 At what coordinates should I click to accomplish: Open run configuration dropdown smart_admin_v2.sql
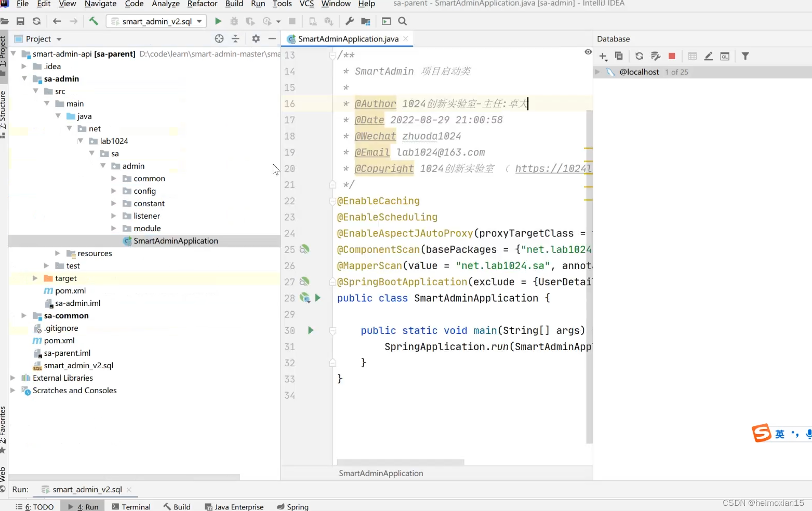[x=156, y=21]
